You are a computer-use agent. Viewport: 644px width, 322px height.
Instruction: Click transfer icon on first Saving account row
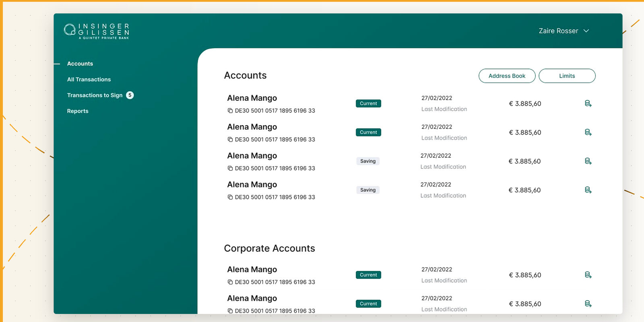(588, 161)
